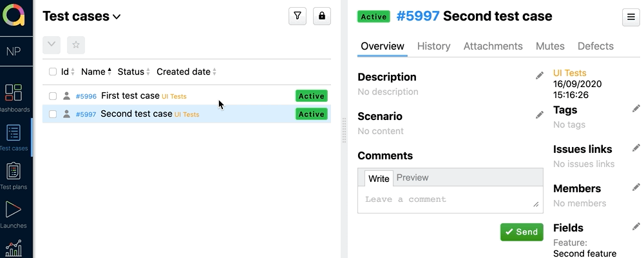Edit Tags using the pencil icon
Viewport: 644px width, 258px height.
click(x=636, y=108)
